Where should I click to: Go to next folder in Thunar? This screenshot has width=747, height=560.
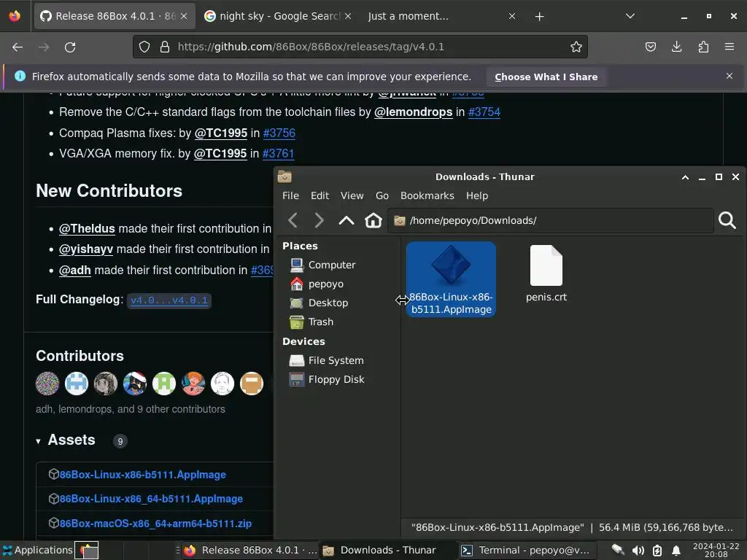coord(320,220)
